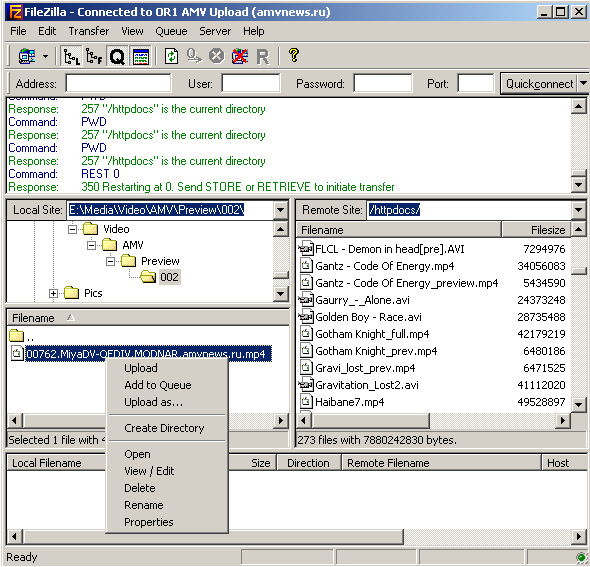Open the Site Manager dropdown arrow

[x=45, y=56]
